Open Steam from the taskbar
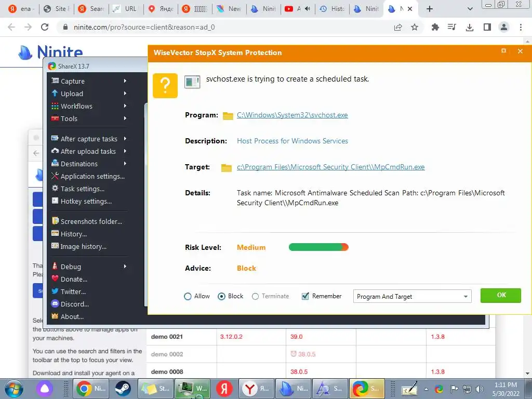The height and width of the screenshot is (399, 532). pyautogui.click(x=123, y=389)
